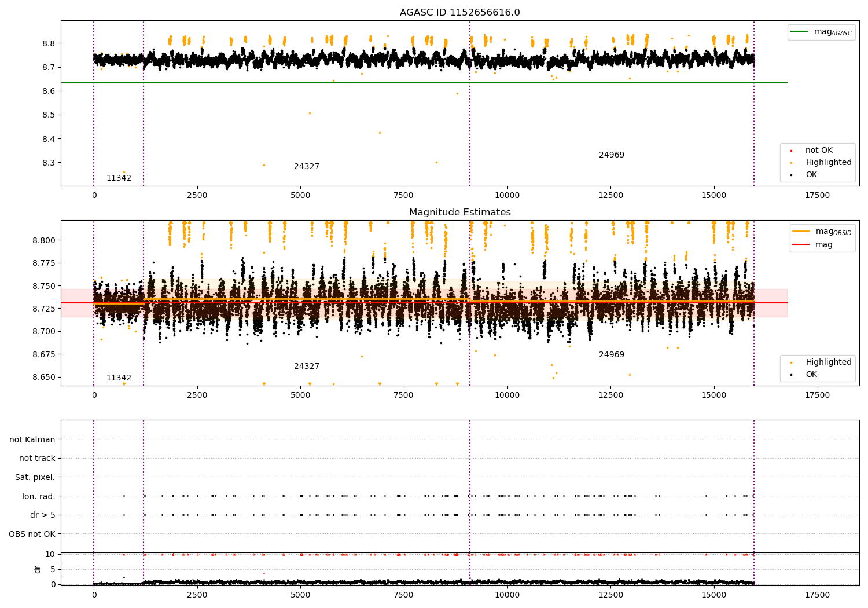Click the 10 tick on the dr axis

point(50,554)
